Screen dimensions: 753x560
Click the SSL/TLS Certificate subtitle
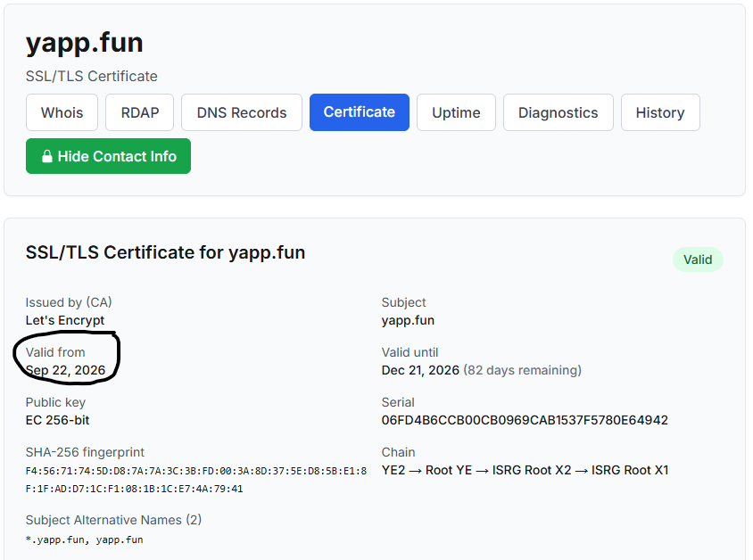(91, 76)
